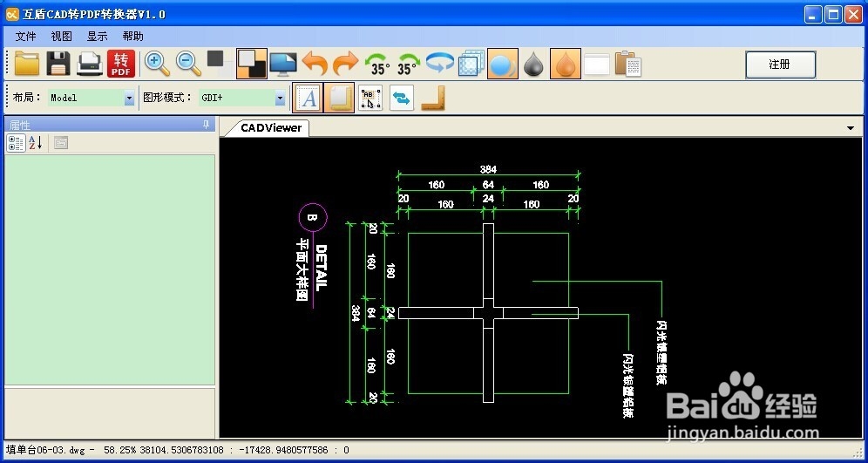Zoom in with the plus magnifier
The height and width of the screenshot is (463, 868).
pos(157,64)
